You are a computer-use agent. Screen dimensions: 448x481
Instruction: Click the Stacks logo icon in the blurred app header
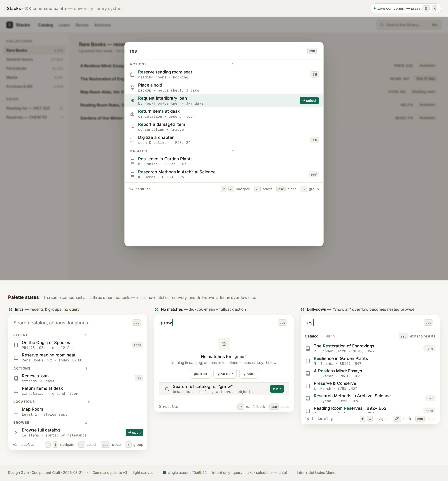[10, 25]
